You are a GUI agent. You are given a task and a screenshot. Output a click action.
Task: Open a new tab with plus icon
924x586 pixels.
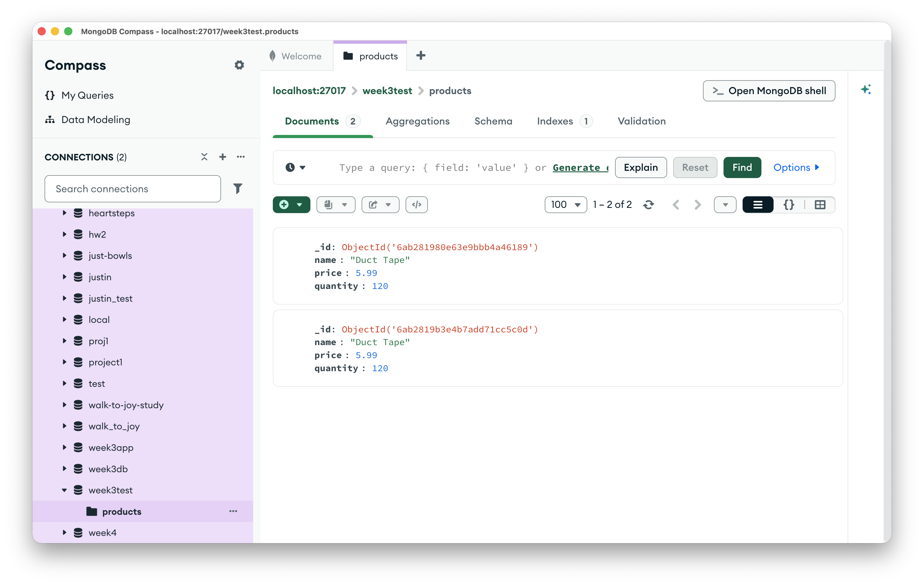tap(421, 56)
